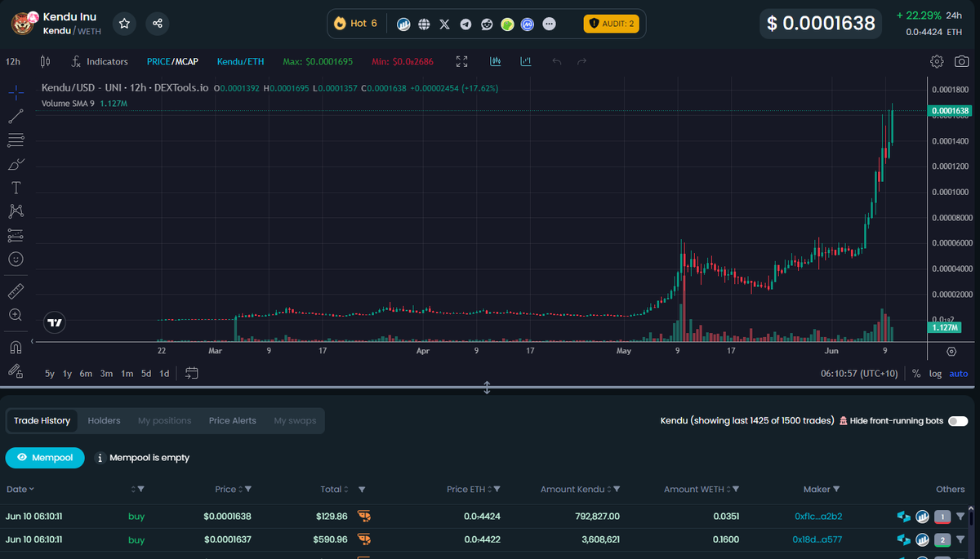The image size is (980, 559).
Task: Switch to the Price Alerts tab
Action: coord(232,421)
